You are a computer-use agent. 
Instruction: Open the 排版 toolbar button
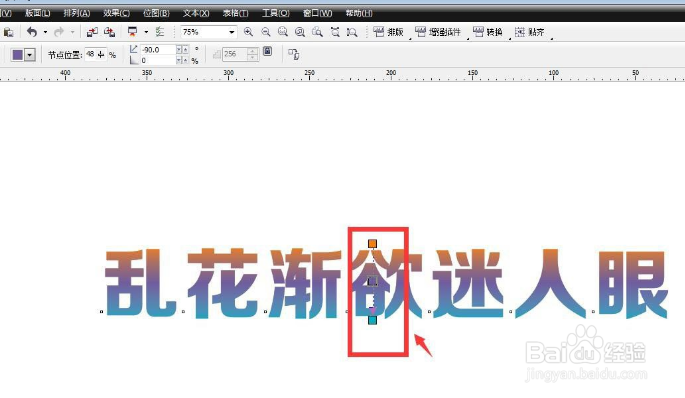[388, 32]
